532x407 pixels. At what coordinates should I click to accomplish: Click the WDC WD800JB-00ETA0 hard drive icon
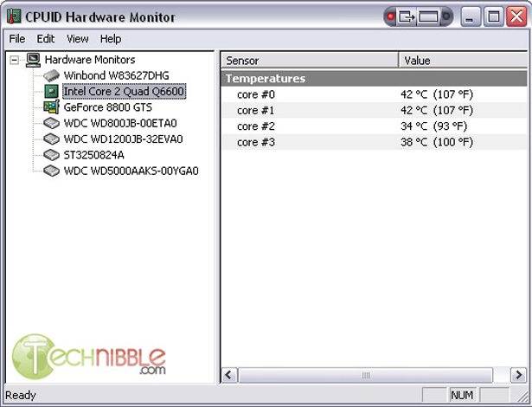(x=52, y=123)
